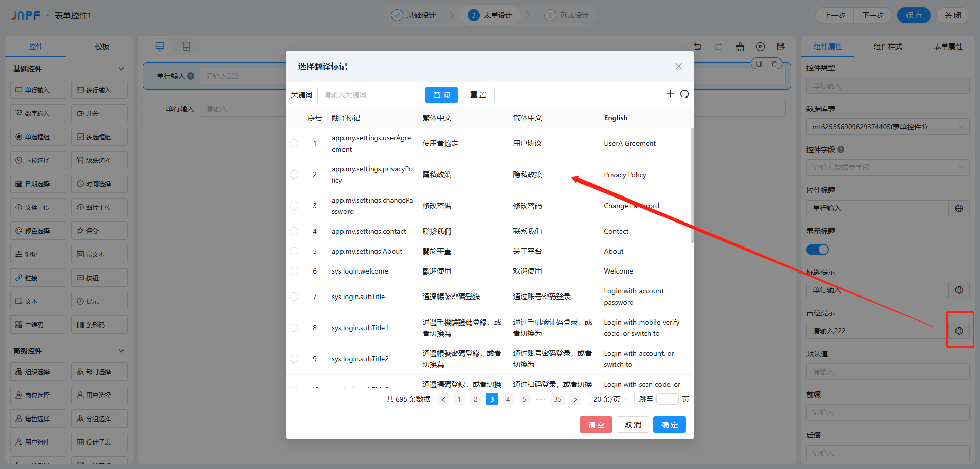The height and width of the screenshot is (469, 980).
Task: Click the translation table vertical scrollbar
Action: coord(692,186)
